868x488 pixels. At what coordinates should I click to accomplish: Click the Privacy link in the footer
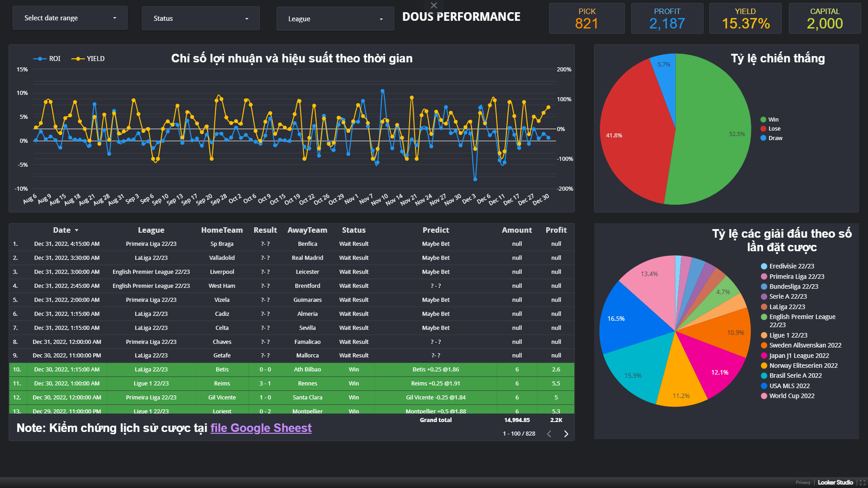pos(803,483)
